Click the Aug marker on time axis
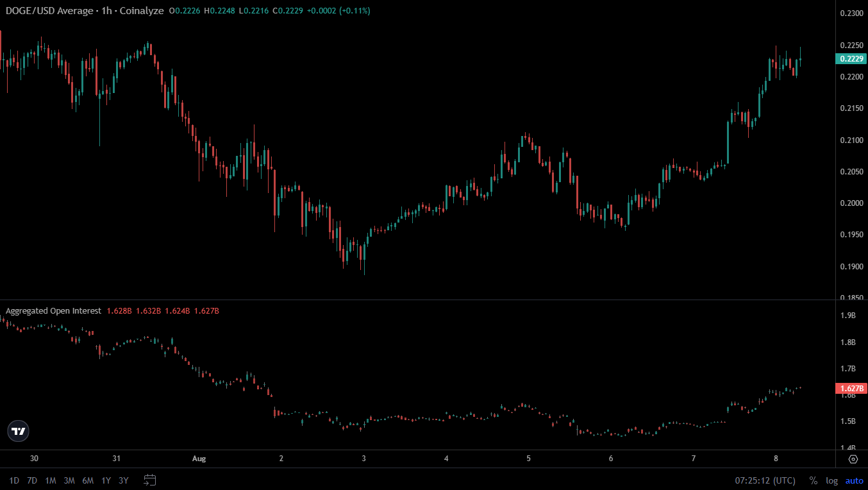Image resolution: width=868 pixels, height=490 pixels. tap(199, 459)
